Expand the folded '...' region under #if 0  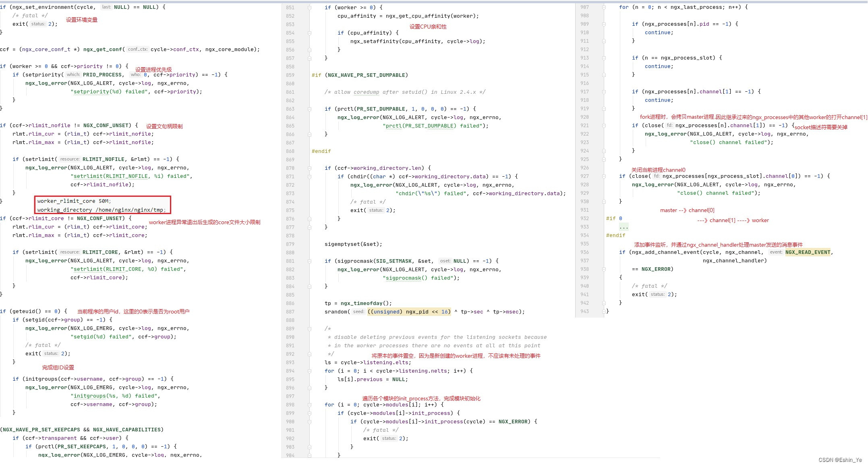624,227
